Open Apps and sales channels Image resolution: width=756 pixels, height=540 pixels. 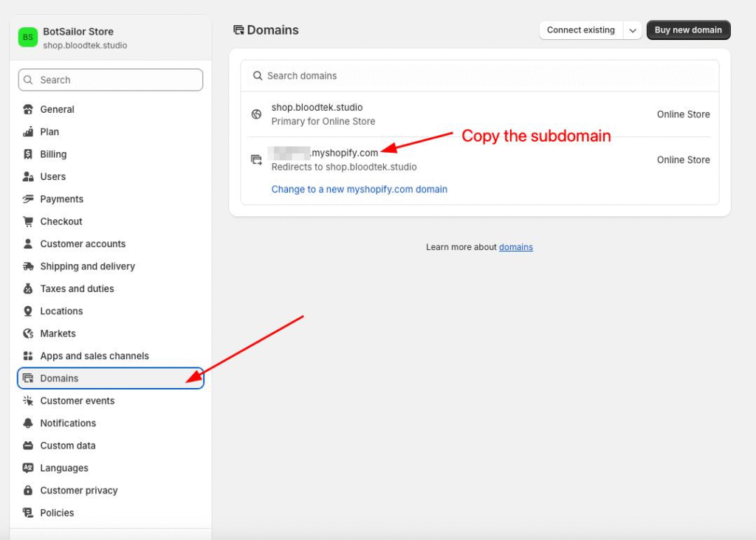pyautogui.click(x=111, y=356)
